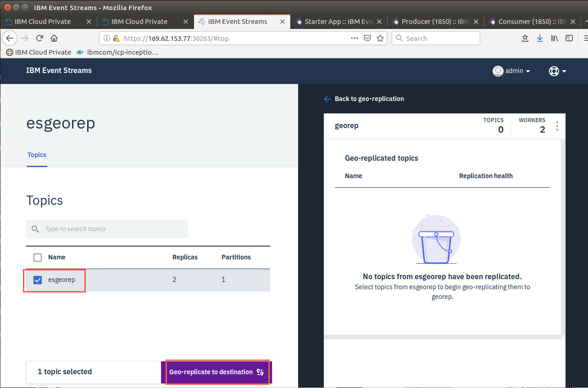Open the page actions three-dot menu
Screen dimensions: 588x388
point(355,38)
